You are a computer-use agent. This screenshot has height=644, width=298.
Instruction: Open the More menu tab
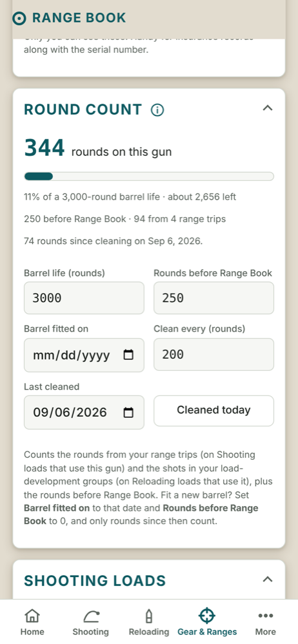pyautogui.click(x=266, y=622)
